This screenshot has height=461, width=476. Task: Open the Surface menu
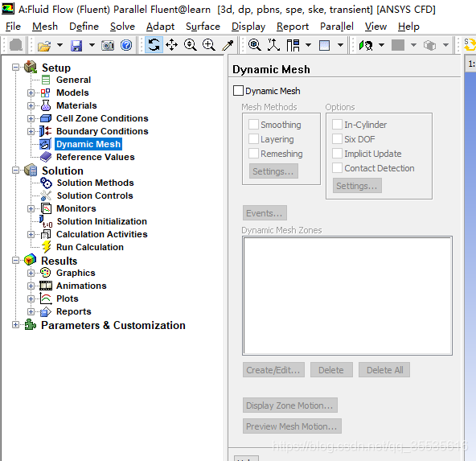[203, 27]
